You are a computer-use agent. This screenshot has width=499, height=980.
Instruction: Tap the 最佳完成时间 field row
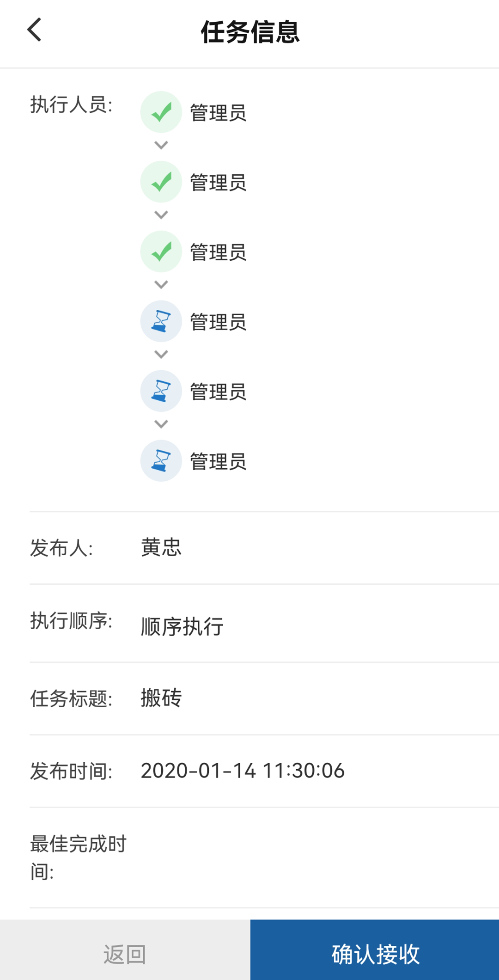coord(264,858)
